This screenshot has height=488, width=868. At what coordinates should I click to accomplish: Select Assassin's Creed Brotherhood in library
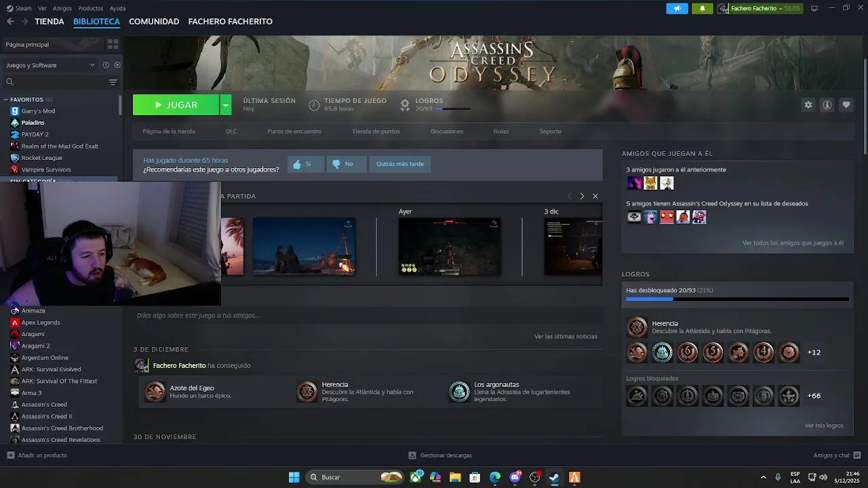point(62,428)
